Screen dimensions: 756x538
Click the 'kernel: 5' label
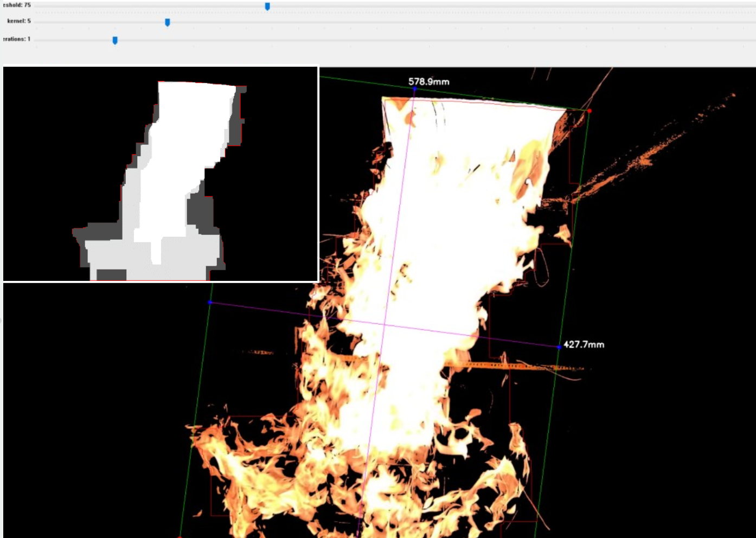tap(19, 21)
